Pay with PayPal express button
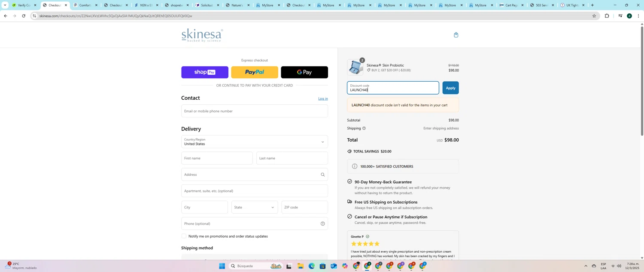This screenshot has width=644, height=272. 255,72
